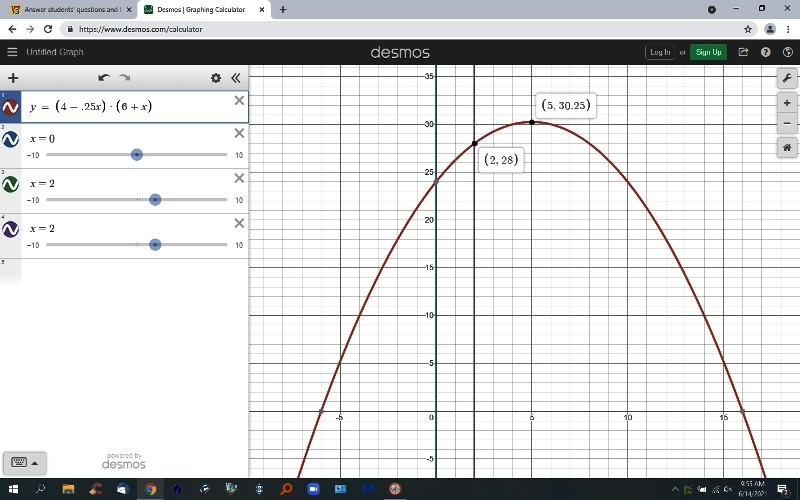Viewport: 800px width, 500px height.
Task: Undo the last expression change
Action: point(104,78)
